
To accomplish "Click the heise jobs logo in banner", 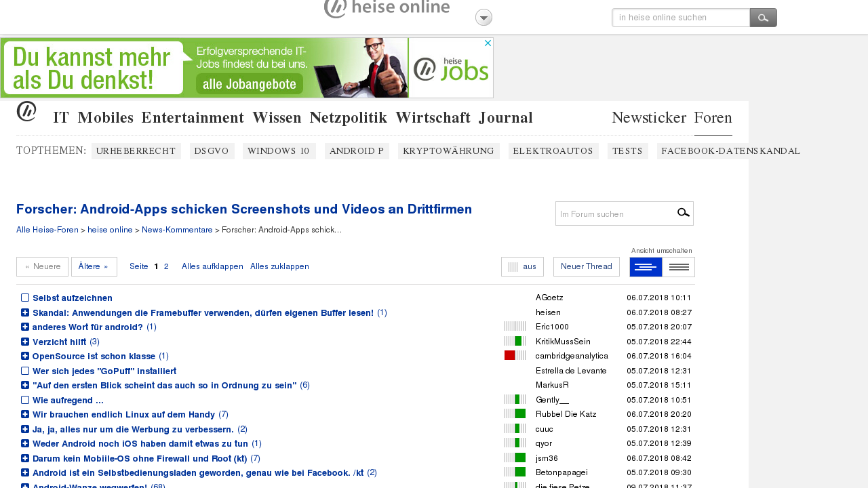I will coord(451,68).
